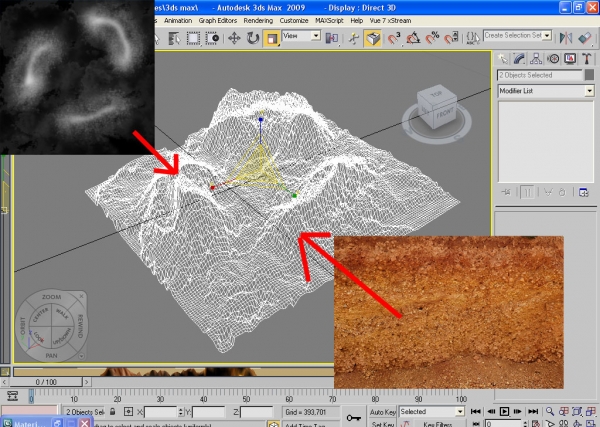This screenshot has width=600, height=427.
Task: Toggle the Percent Snap icon
Action: [432, 38]
